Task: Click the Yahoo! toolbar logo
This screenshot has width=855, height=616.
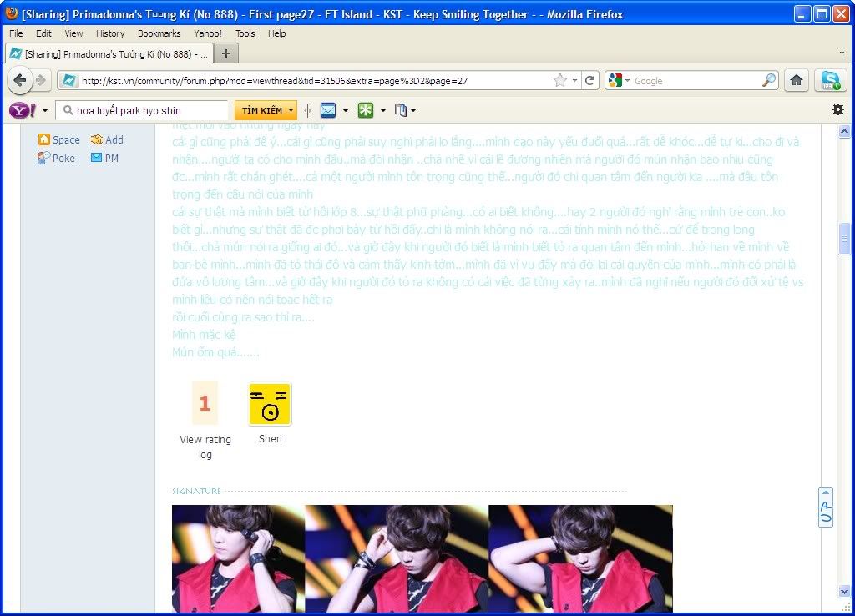Action: [x=23, y=111]
